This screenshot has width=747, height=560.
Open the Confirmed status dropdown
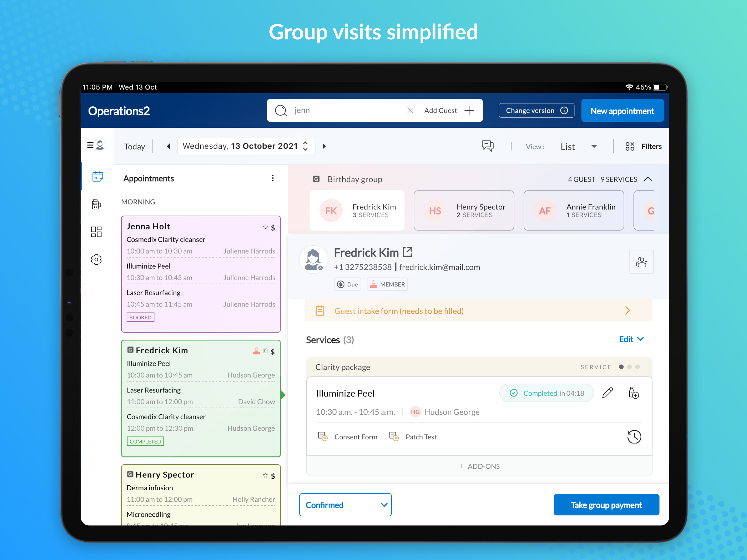345,504
